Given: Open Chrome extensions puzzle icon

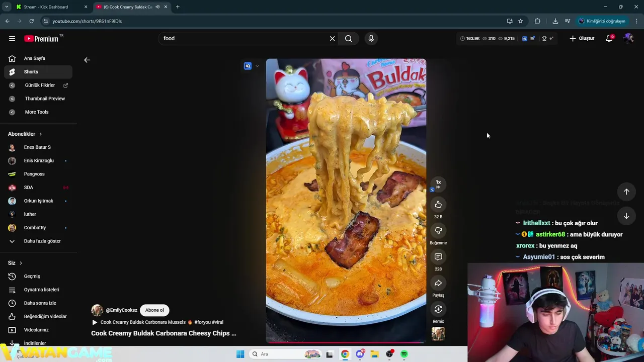Looking at the screenshot, I should point(537,21).
